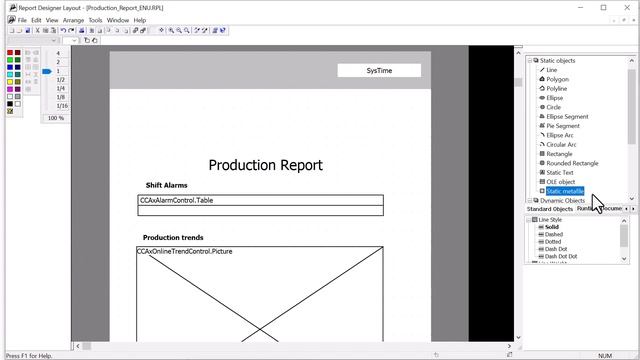640x360 pixels.
Task: Collapse the Line Style tree node
Action: pyautogui.click(x=529, y=220)
